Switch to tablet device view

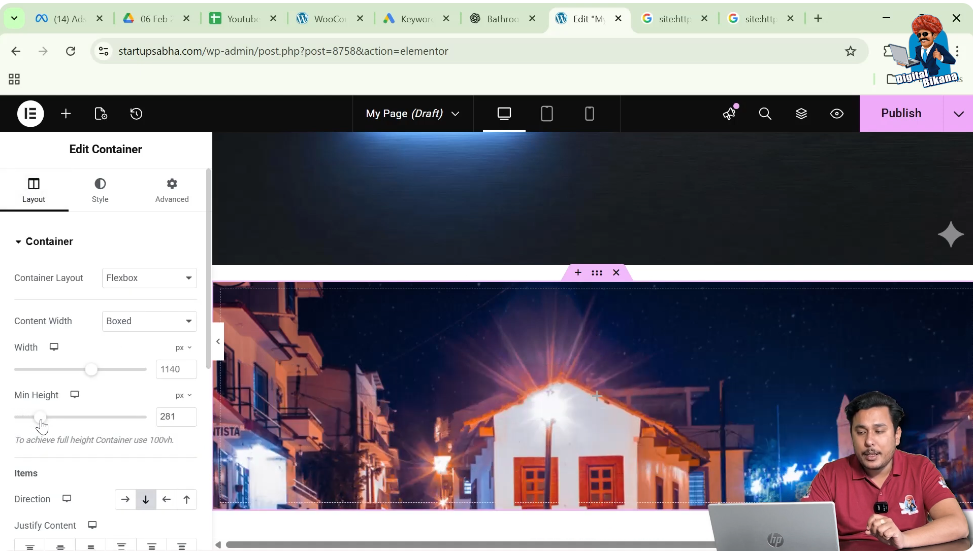[x=547, y=114]
